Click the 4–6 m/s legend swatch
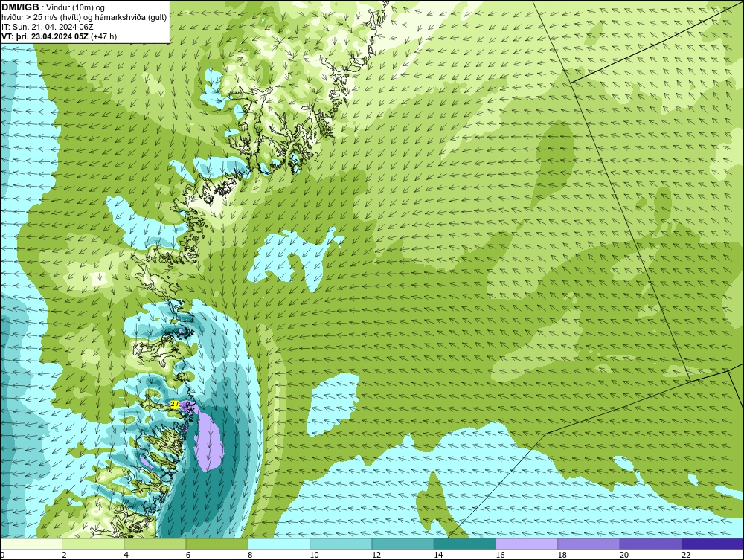Screen dimensions: 744x560 pos(155,544)
